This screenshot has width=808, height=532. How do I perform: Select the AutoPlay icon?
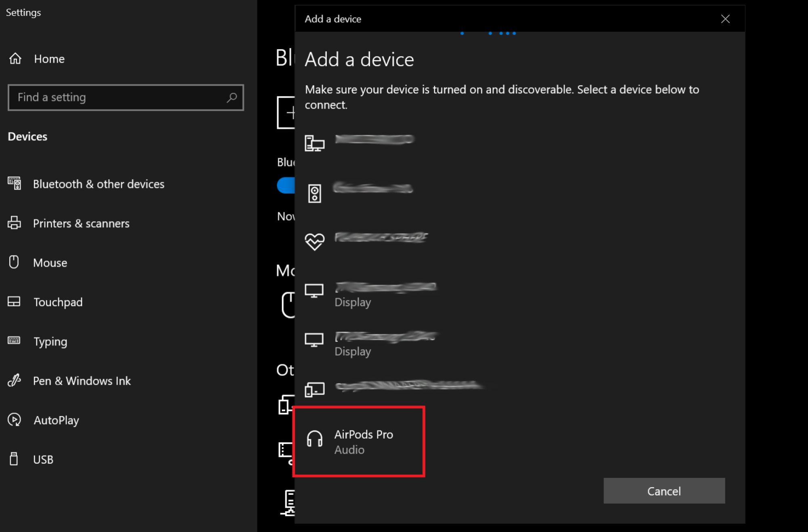14,420
